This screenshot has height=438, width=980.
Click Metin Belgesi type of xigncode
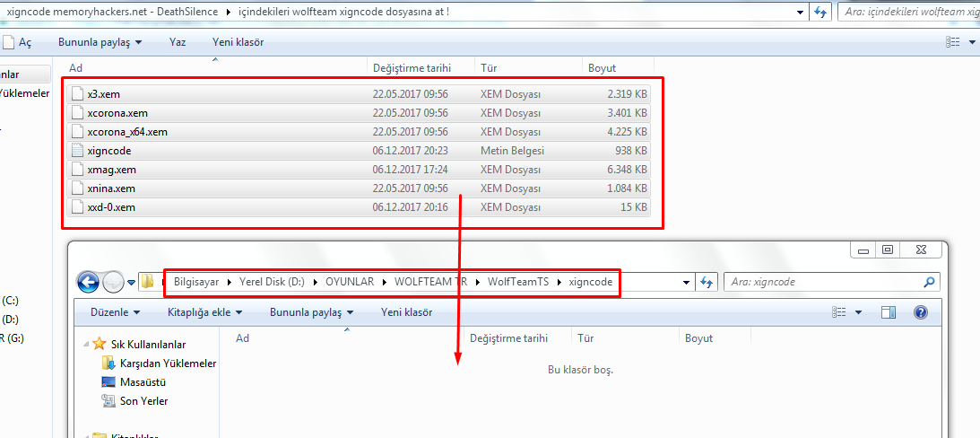513,151
